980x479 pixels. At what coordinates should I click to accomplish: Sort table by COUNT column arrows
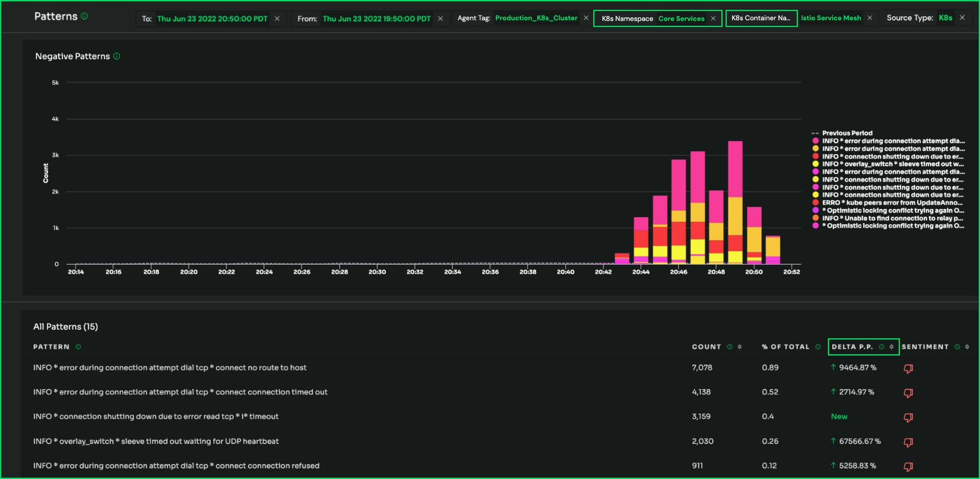(740, 347)
